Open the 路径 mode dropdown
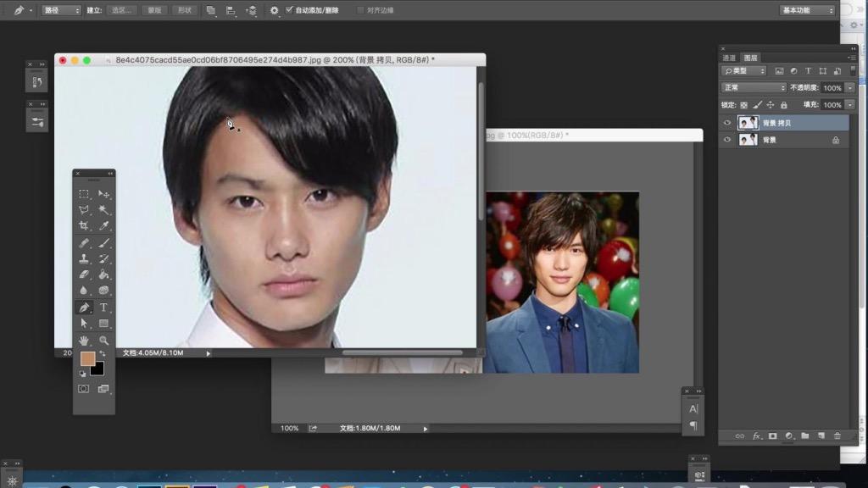868x488 pixels. pos(61,10)
